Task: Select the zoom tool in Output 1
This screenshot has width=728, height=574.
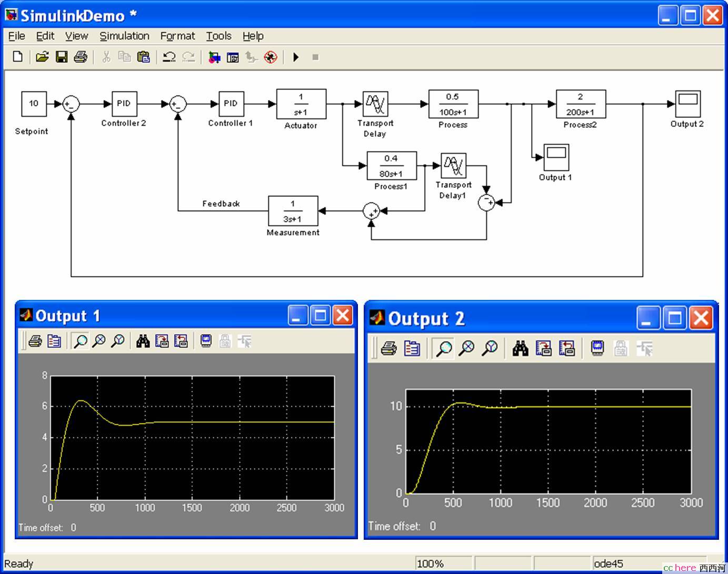Action: click(80, 341)
